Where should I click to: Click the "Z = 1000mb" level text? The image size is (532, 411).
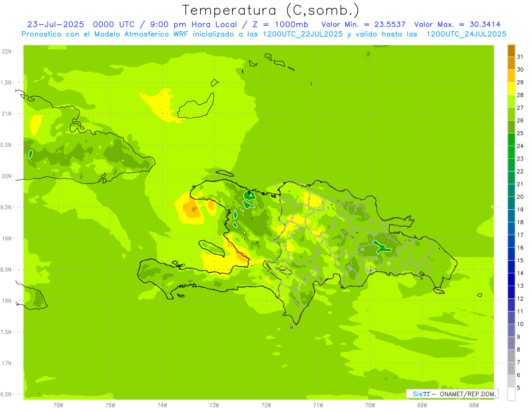pyautogui.click(x=281, y=24)
